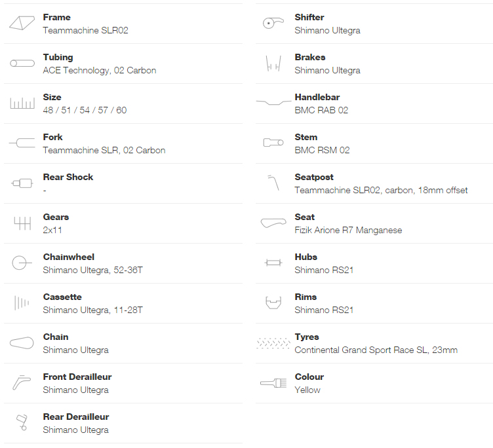The image size is (493, 448).
Task: Click the Brakes caliper icon
Action: coord(273,63)
